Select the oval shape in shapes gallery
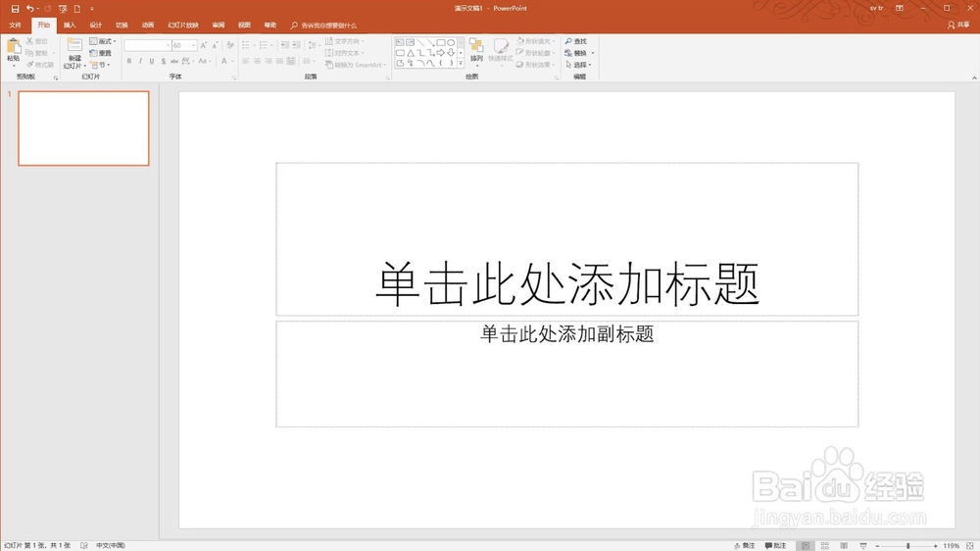The height and width of the screenshot is (551, 980). pos(451,42)
